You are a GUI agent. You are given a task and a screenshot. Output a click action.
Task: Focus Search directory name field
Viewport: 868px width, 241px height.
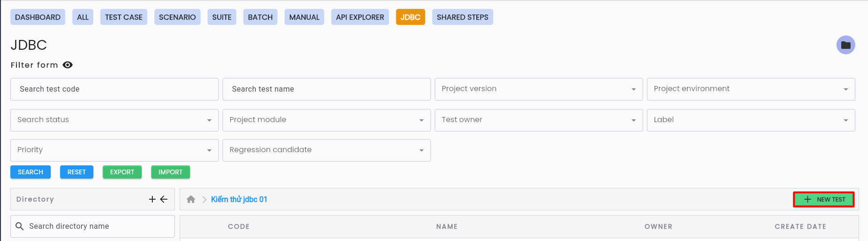tap(93, 226)
